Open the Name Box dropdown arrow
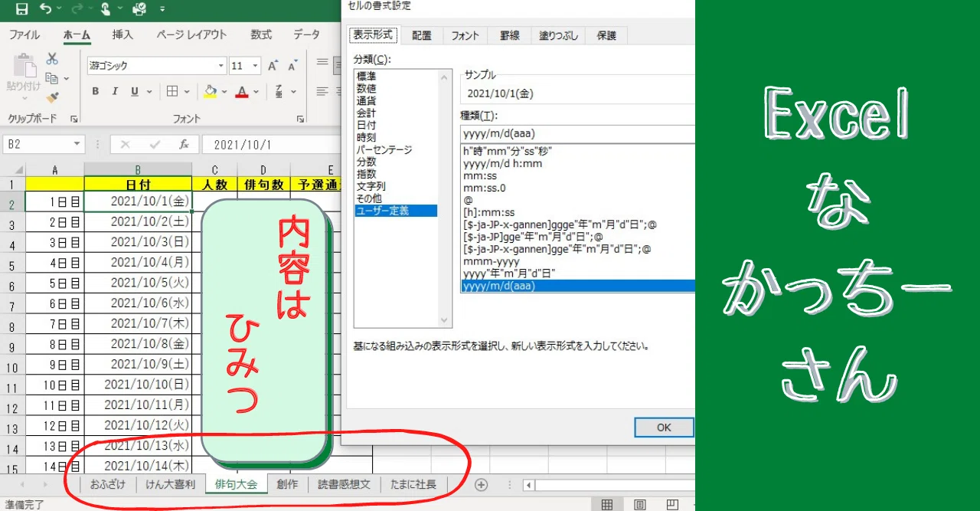 pyautogui.click(x=77, y=144)
